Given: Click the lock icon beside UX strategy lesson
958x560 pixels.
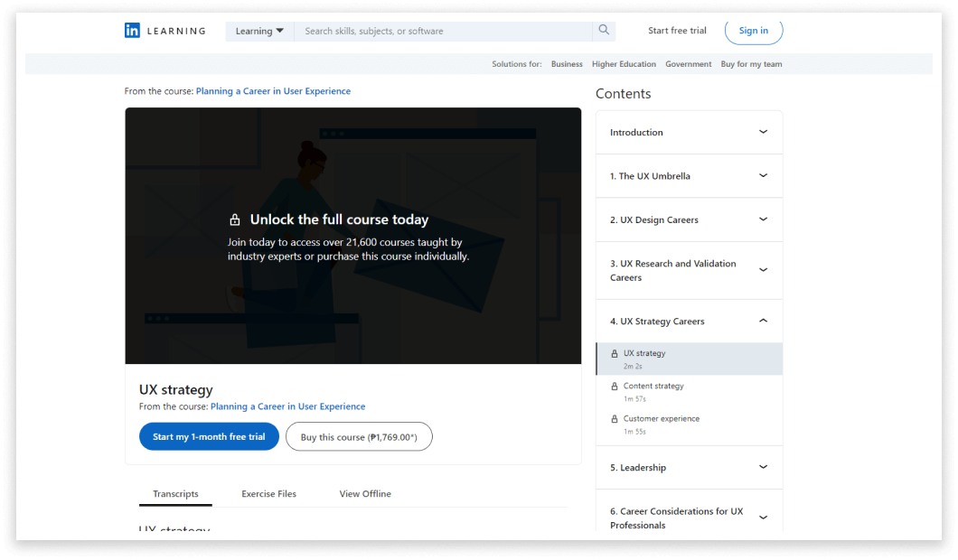Looking at the screenshot, I should point(615,353).
